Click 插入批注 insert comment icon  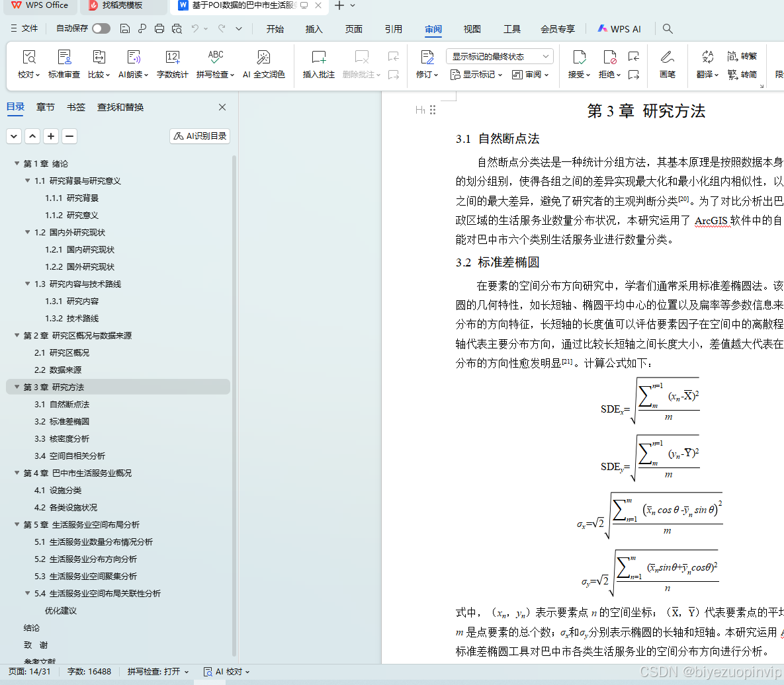(318, 58)
